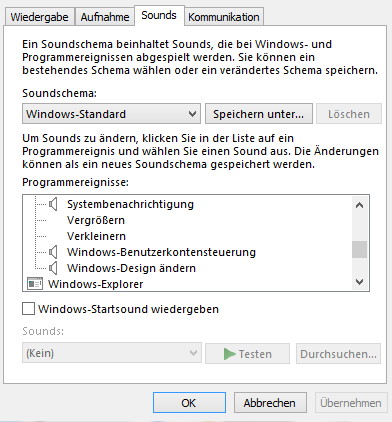392x422 pixels.
Task: Click the list scrollbar down arrow
Action: pos(359,282)
